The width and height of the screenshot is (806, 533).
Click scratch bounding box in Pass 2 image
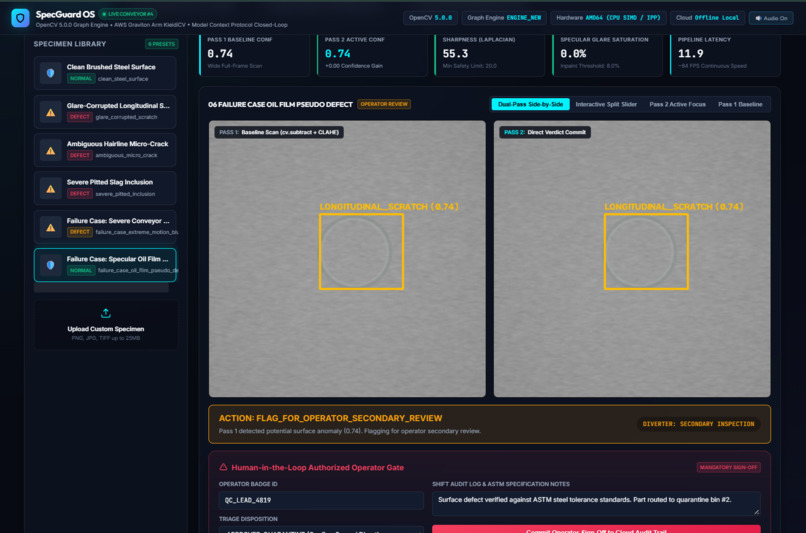(x=646, y=252)
